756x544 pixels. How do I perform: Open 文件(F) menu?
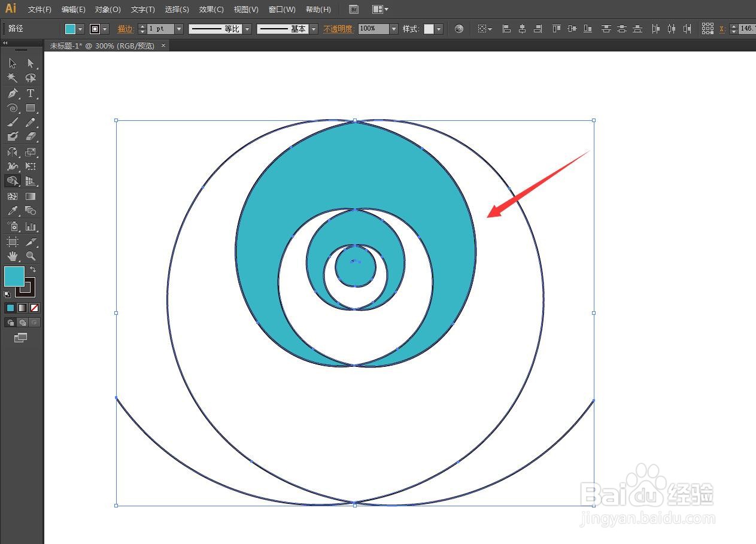click(x=40, y=10)
